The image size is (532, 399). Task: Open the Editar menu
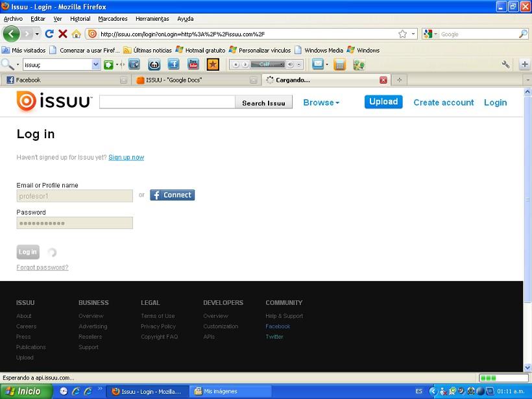coord(38,19)
